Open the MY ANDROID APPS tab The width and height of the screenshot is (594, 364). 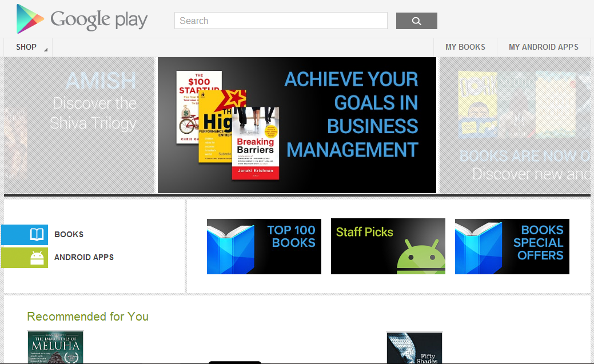coord(543,47)
